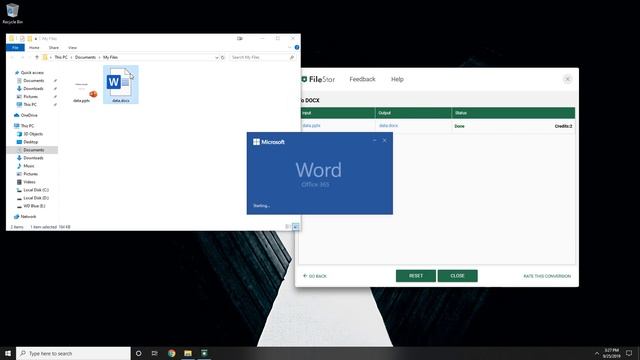Open Task View from the taskbar

pyautogui.click(x=155, y=353)
